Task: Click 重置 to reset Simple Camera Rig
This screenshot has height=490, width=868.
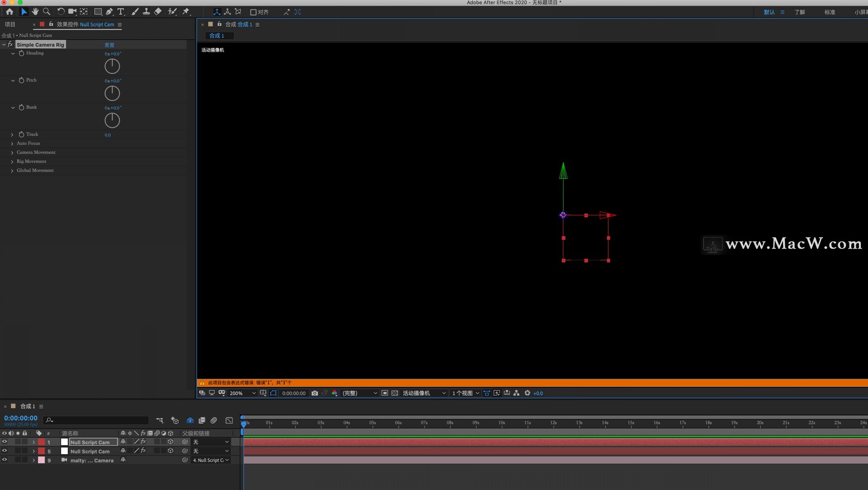Action: [109, 45]
